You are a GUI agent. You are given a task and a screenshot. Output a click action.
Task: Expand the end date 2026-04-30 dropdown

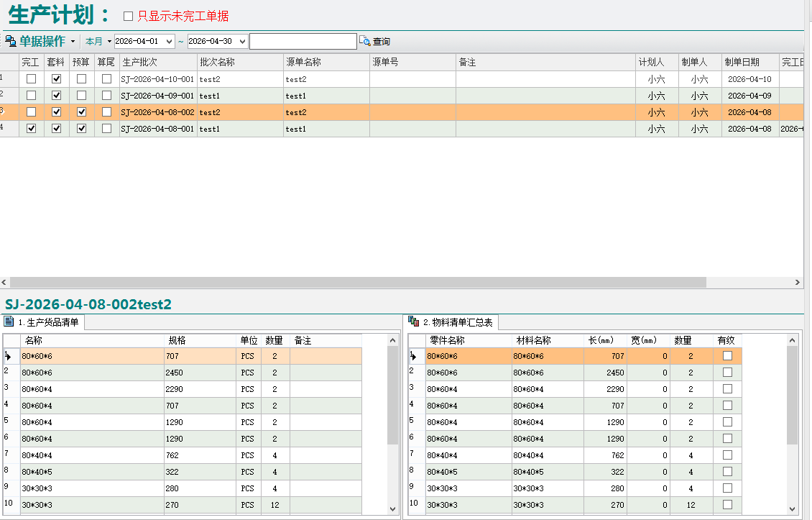pos(241,42)
